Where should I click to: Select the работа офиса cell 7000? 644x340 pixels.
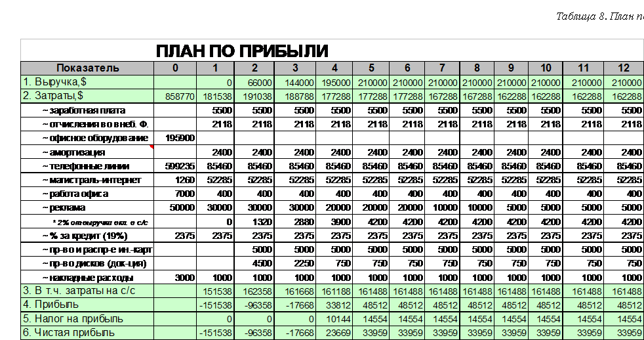tap(175, 194)
